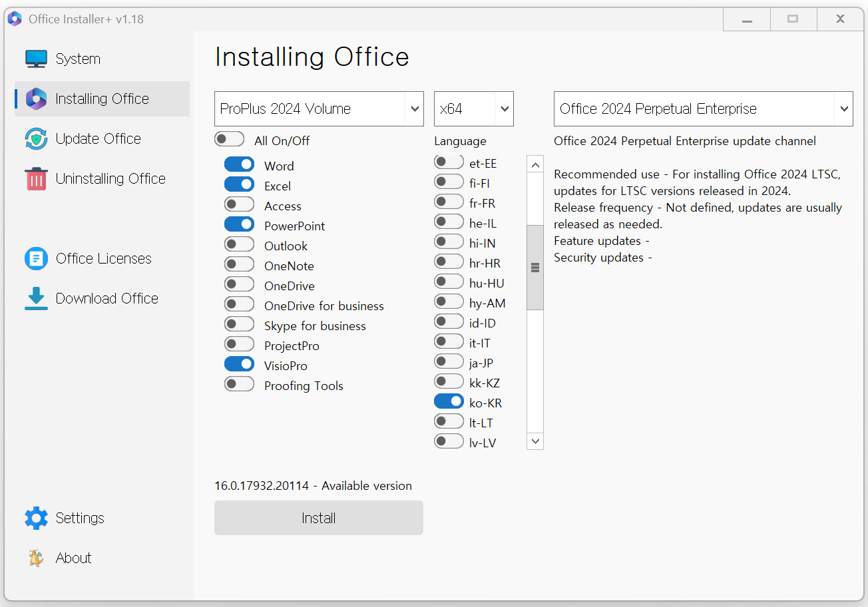The image size is (868, 607).
Task: Go to the Update Office page label
Action: (99, 138)
